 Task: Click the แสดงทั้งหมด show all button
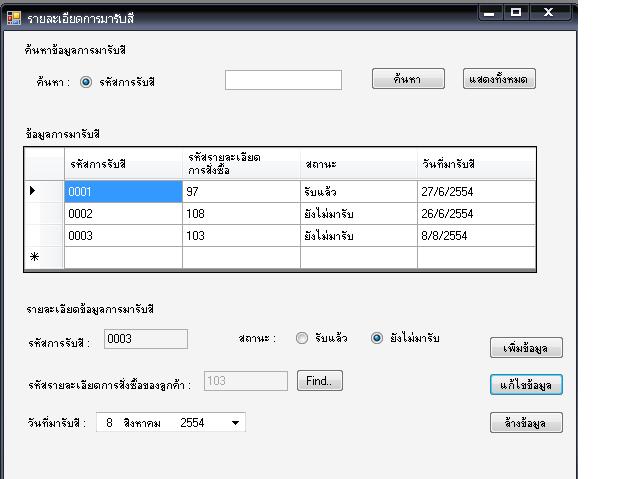point(499,79)
